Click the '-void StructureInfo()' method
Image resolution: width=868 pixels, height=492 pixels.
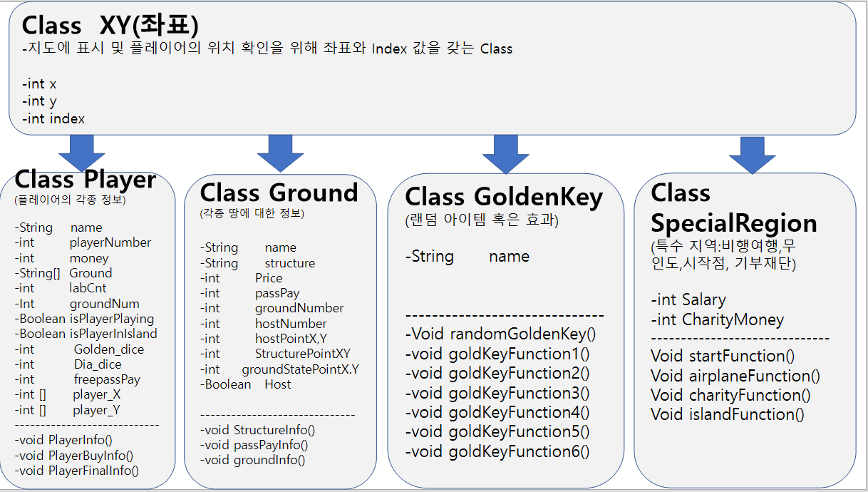[257, 430]
